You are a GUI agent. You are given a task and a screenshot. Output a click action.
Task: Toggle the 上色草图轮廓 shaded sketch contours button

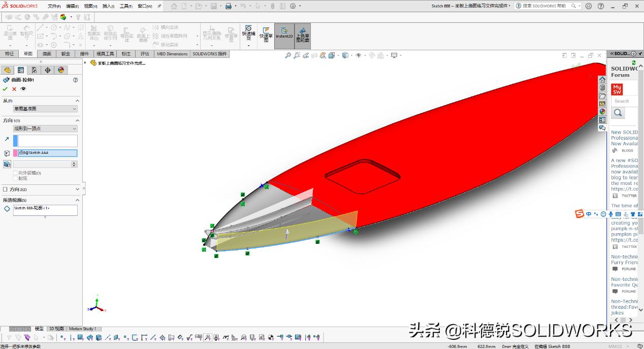click(303, 35)
